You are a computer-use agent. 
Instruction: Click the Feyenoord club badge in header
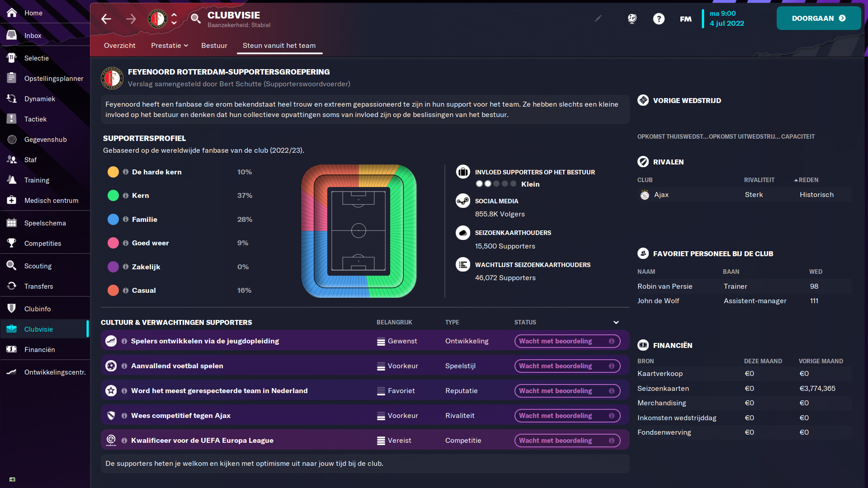pyautogui.click(x=157, y=19)
